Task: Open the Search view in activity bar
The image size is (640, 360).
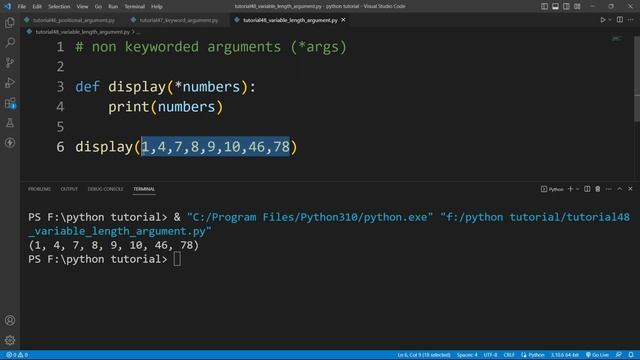Action: click(x=10, y=42)
